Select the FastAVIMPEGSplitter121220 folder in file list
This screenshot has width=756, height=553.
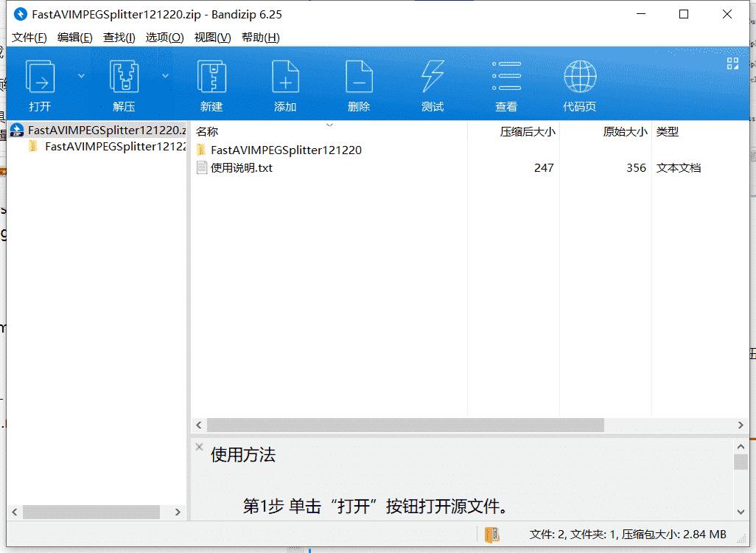(286, 150)
